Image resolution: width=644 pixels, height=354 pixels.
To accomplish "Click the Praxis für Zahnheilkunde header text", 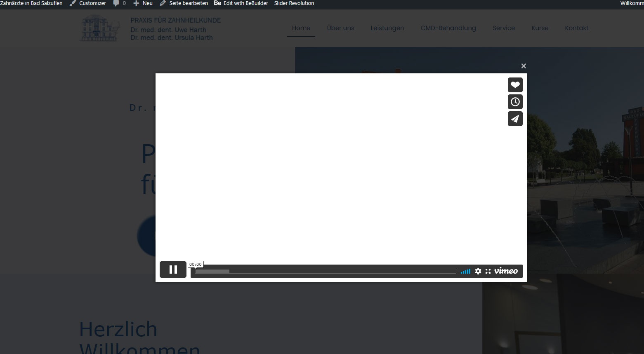I will point(176,20).
